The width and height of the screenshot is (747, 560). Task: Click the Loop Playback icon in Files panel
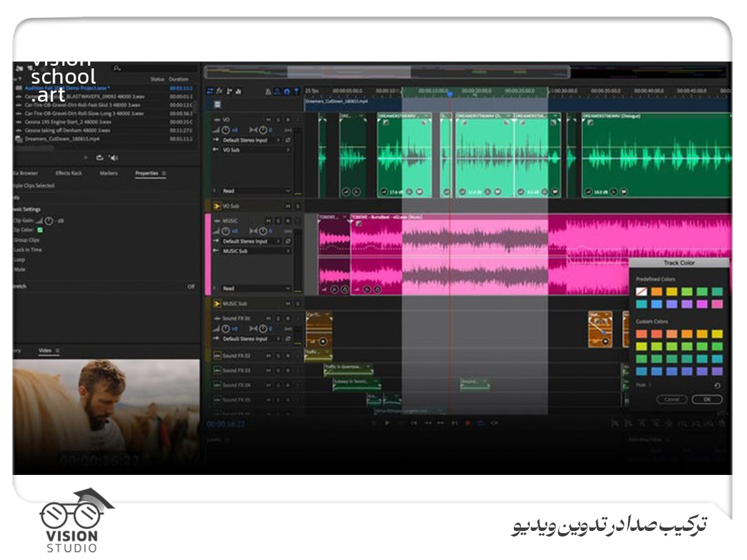(x=100, y=158)
